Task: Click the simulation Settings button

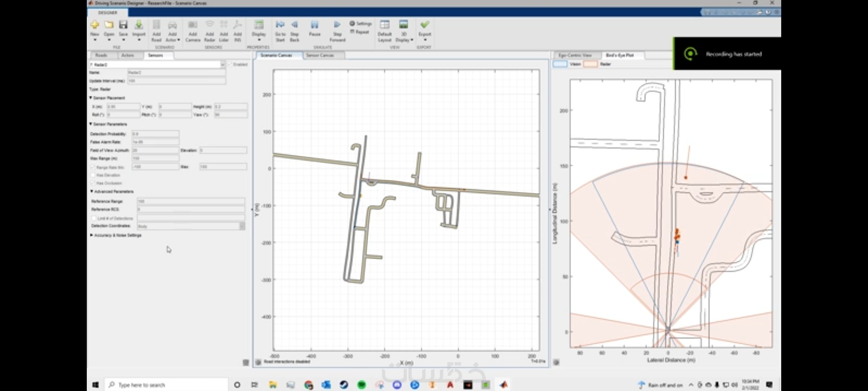Action: pos(361,24)
